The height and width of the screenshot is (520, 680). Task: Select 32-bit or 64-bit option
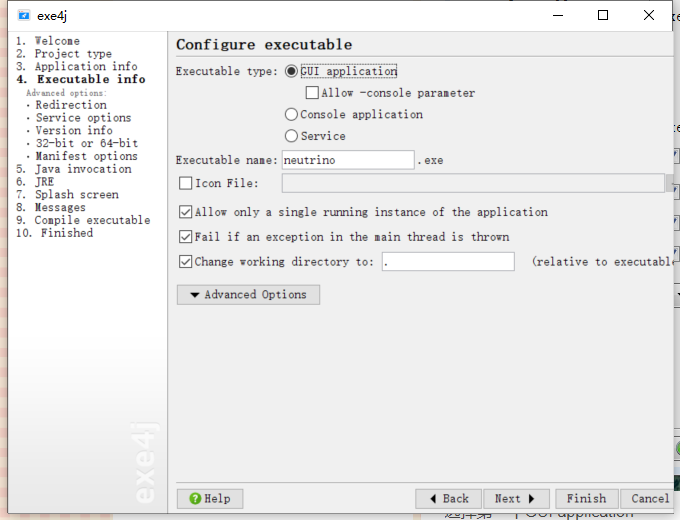[x=86, y=143]
